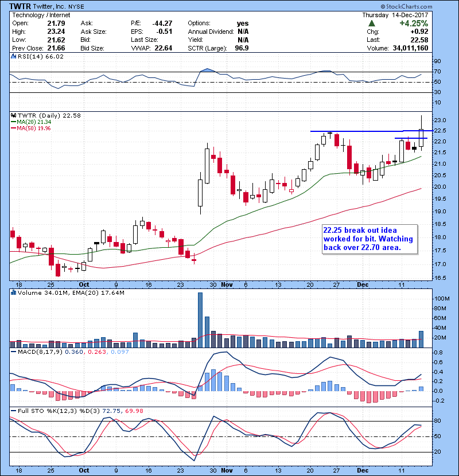Select the EPS value -0.51
This screenshot has width=459, height=476.
tap(164, 32)
